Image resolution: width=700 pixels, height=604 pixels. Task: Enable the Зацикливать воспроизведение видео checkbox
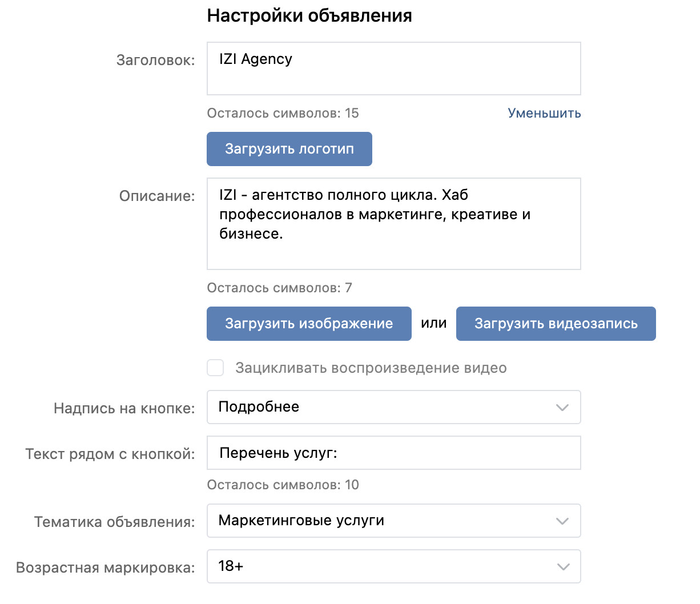click(x=215, y=368)
